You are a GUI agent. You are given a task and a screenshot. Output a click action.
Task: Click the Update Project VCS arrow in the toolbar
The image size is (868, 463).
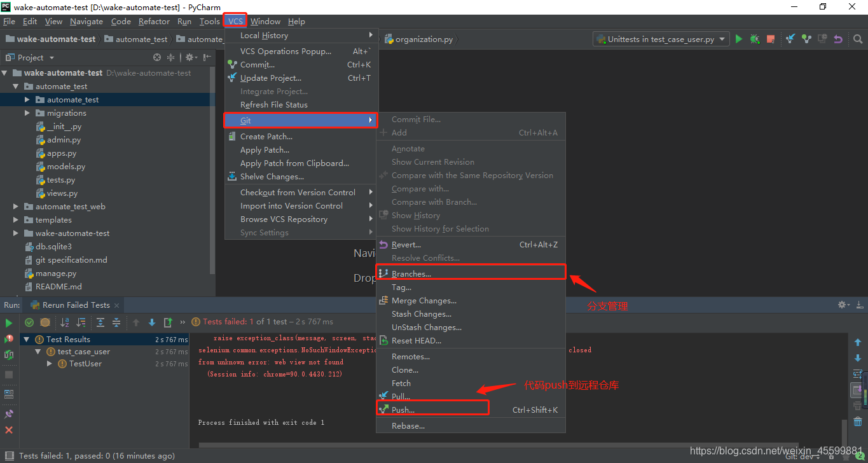790,39
